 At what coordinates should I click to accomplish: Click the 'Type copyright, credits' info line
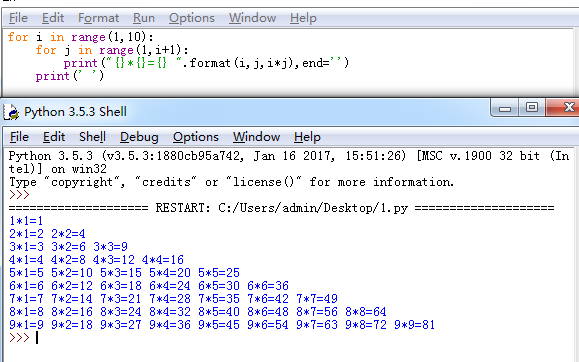[x=232, y=182]
